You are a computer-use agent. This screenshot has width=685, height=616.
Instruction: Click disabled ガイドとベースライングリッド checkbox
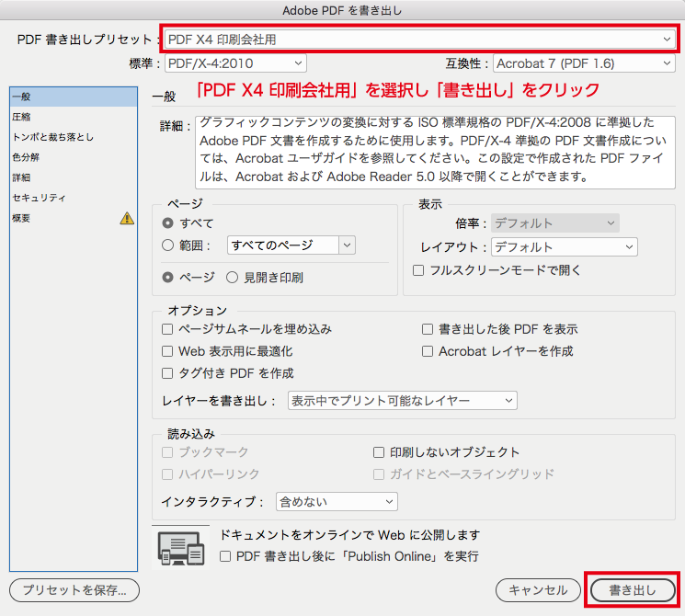378,474
